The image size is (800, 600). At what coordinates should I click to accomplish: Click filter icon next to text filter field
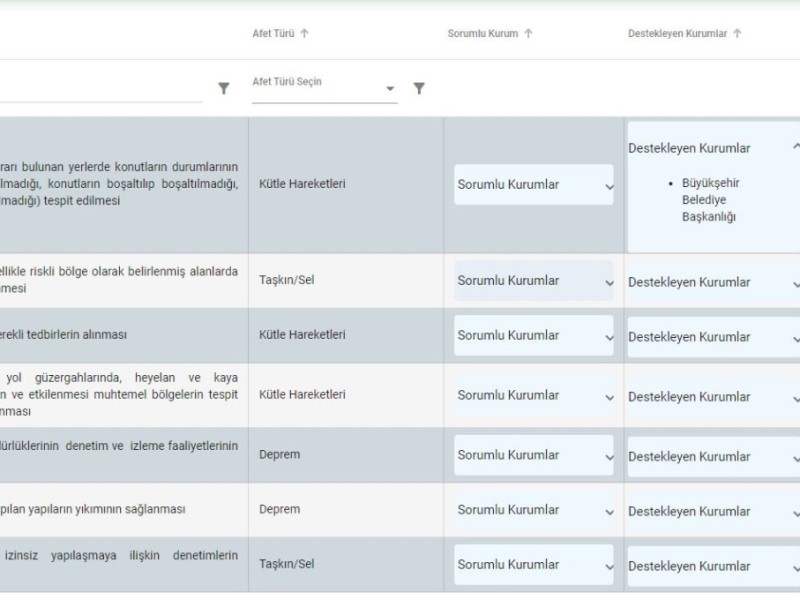tap(224, 88)
